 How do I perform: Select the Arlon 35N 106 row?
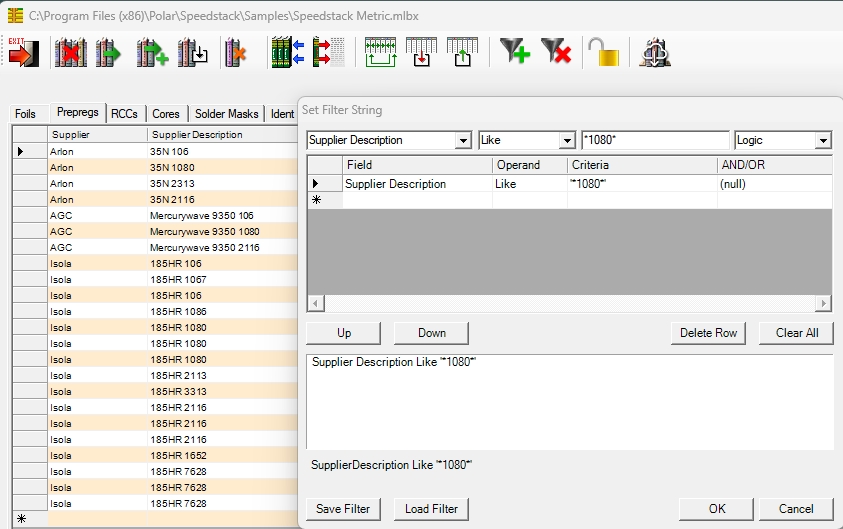click(x=155, y=152)
